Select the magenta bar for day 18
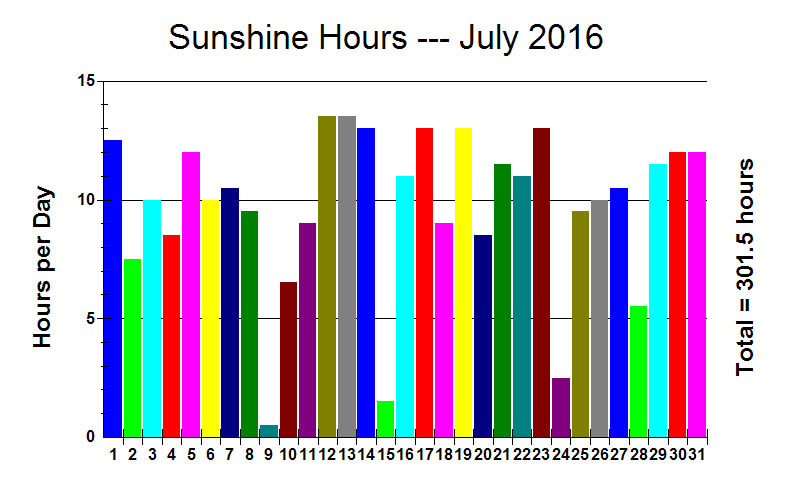This screenshot has width=792, height=491. 444,330
